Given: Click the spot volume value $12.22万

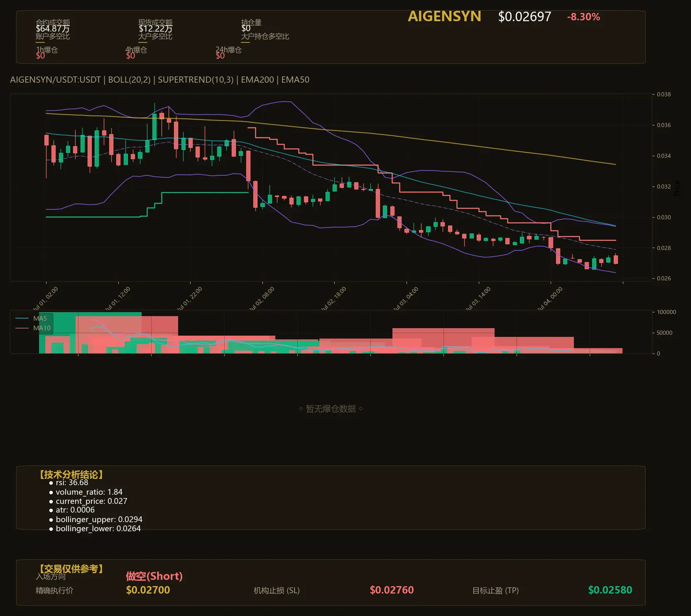Looking at the screenshot, I should point(155,29).
